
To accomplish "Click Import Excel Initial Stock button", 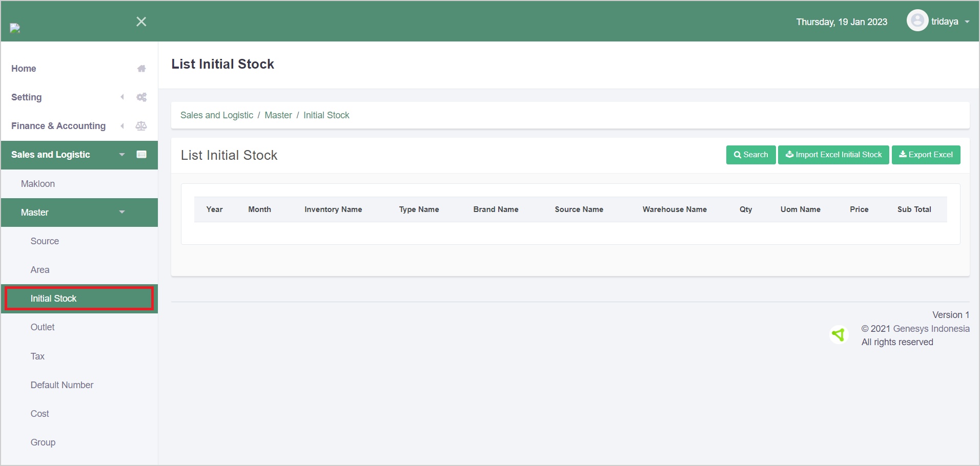I will click(x=833, y=155).
